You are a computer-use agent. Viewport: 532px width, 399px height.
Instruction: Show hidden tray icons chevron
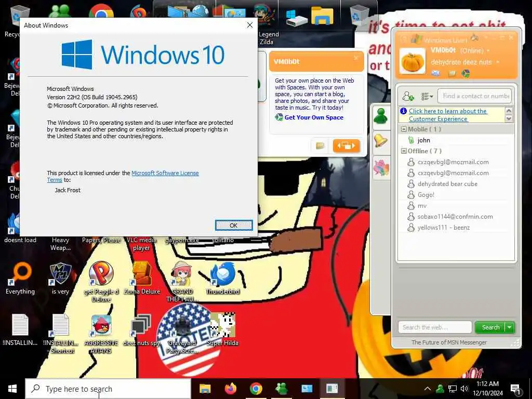[428, 389]
